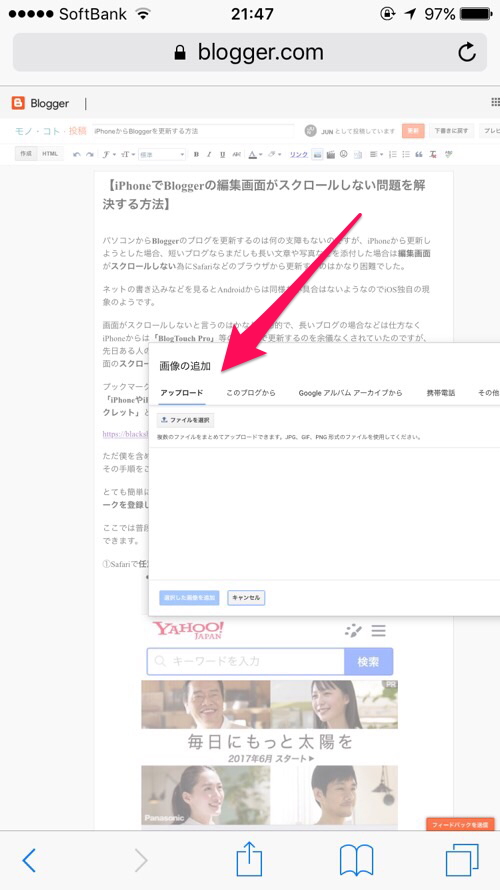Switch editor to 作成 compose mode
Viewport: 500px width, 890px height.
[x=26, y=154]
